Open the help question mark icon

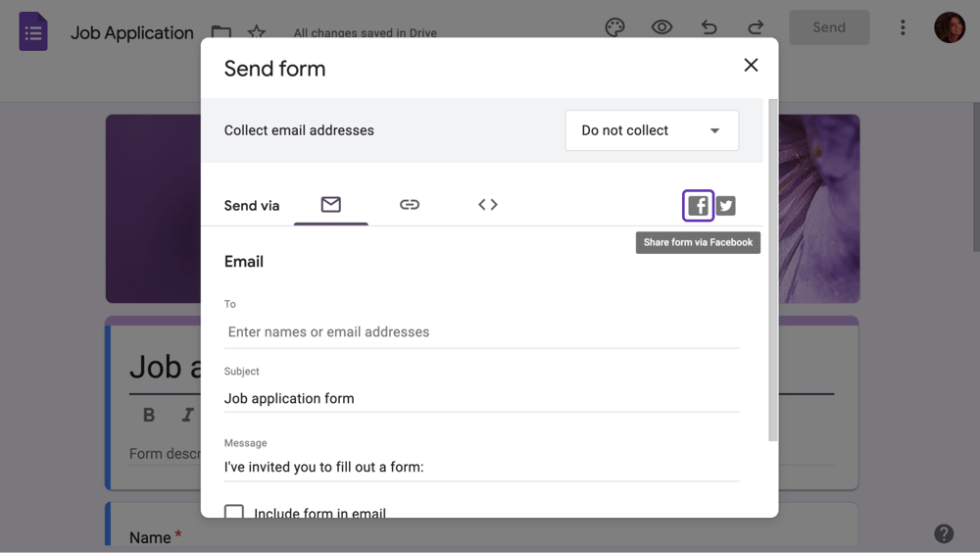click(x=944, y=533)
